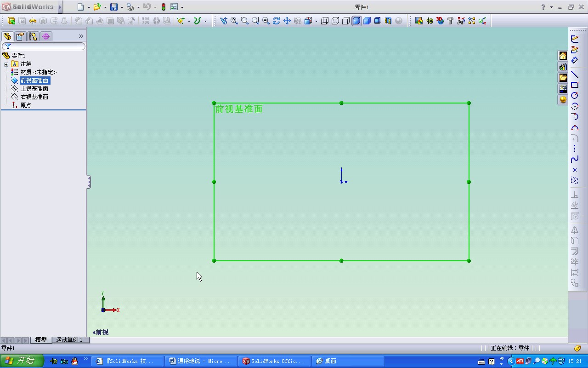The image size is (588, 368).
Task: Open the Design Library task pane tab
Action: (x=563, y=67)
